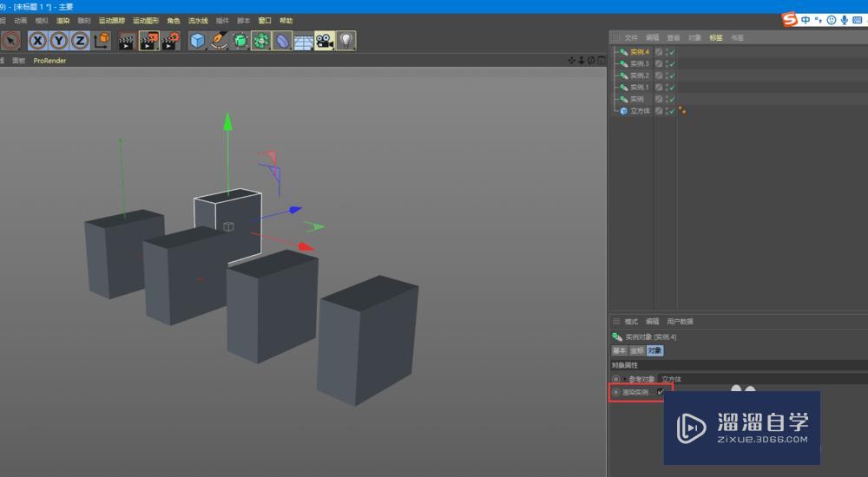Click the 参考对象 keyframe circle

[x=615, y=379]
